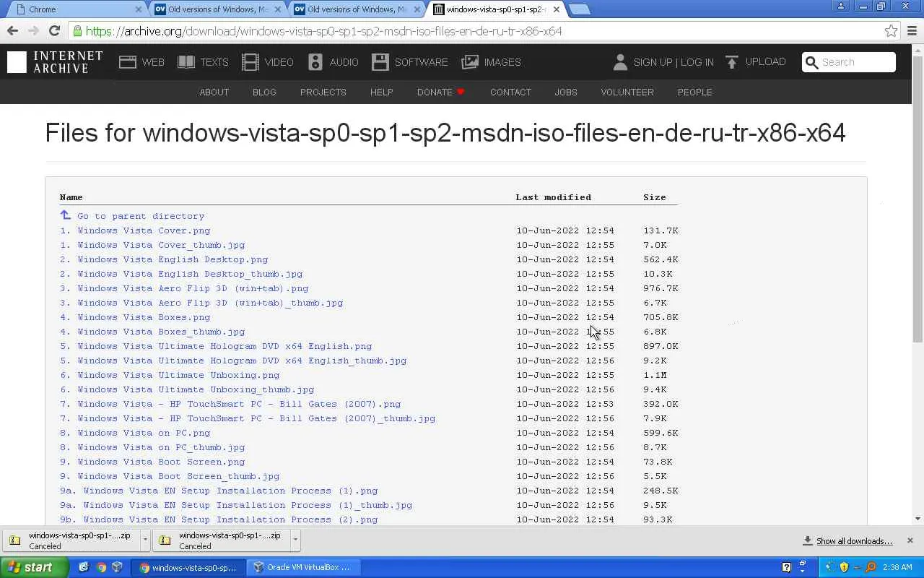
Task: Click the Last modified column header
Action: (x=553, y=197)
